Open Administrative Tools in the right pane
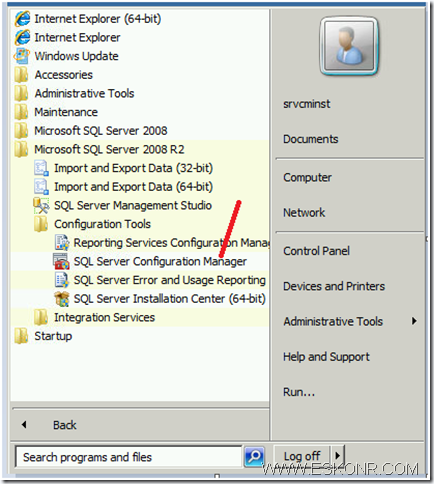This screenshot has height=484, width=434. pos(333,322)
